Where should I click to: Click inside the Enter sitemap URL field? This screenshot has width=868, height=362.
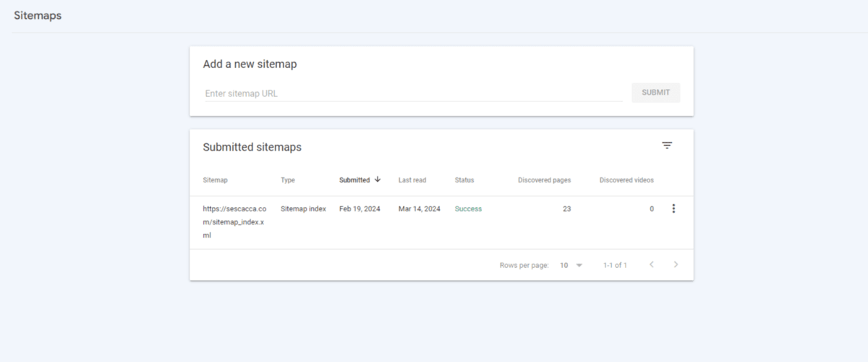pyautogui.click(x=413, y=93)
